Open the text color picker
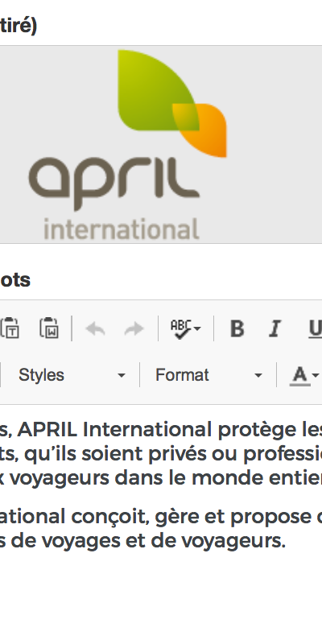322x644 pixels. click(304, 375)
